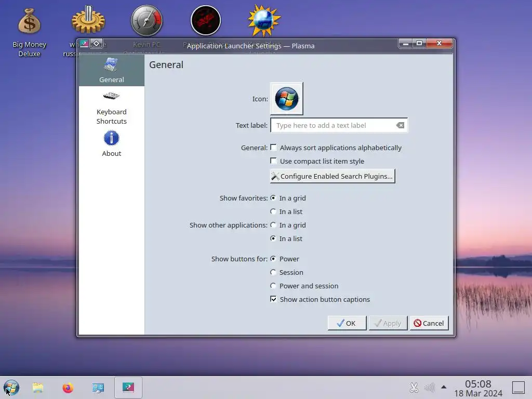Click the window menu icon in titlebar
The image size is (532, 399).
click(84, 44)
